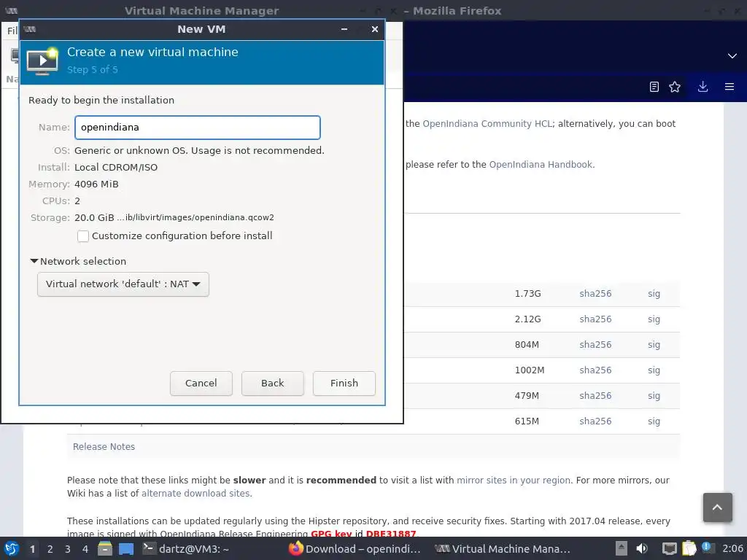
Task: Open the clipboard manager tray icon
Action: point(689,548)
